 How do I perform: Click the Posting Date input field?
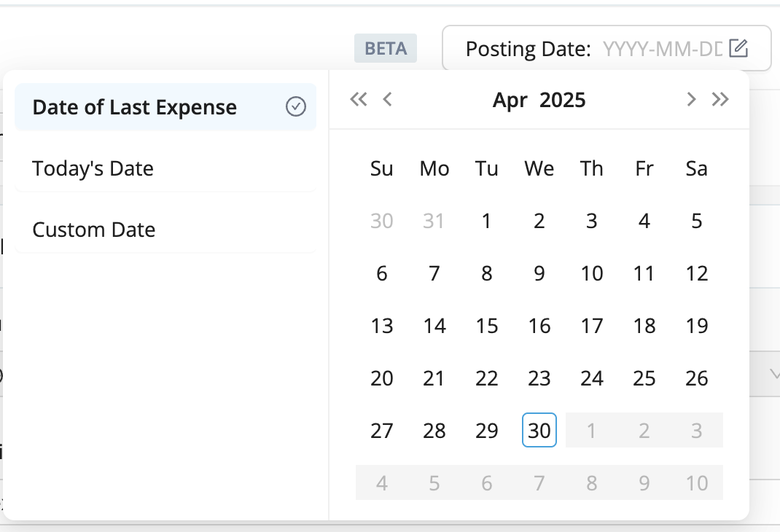pyautogui.click(x=660, y=49)
